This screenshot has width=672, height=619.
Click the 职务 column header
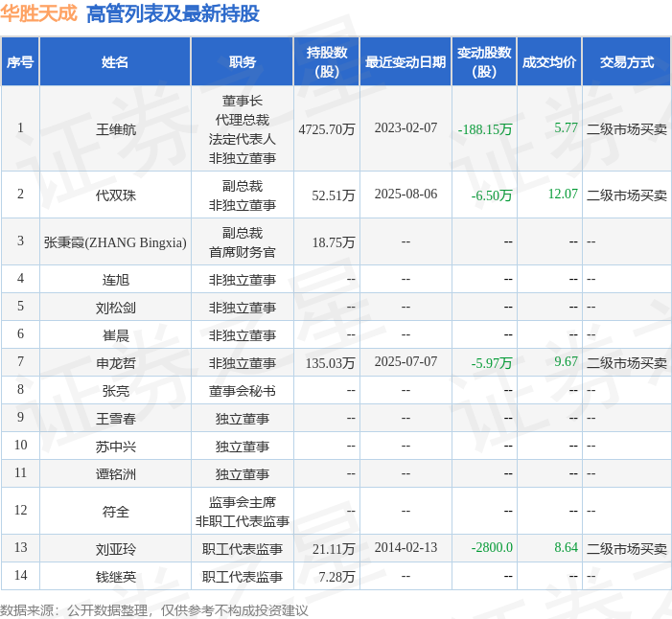[243, 62]
